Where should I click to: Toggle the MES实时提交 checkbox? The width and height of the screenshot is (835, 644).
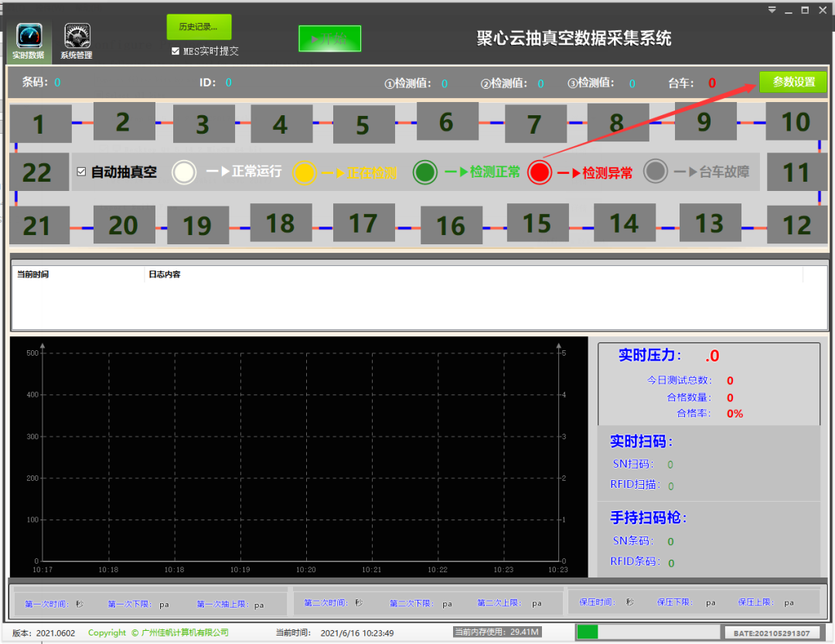point(176,51)
